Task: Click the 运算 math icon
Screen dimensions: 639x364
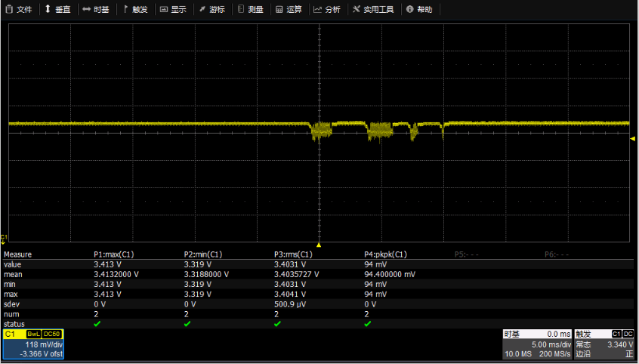Action: [279, 10]
